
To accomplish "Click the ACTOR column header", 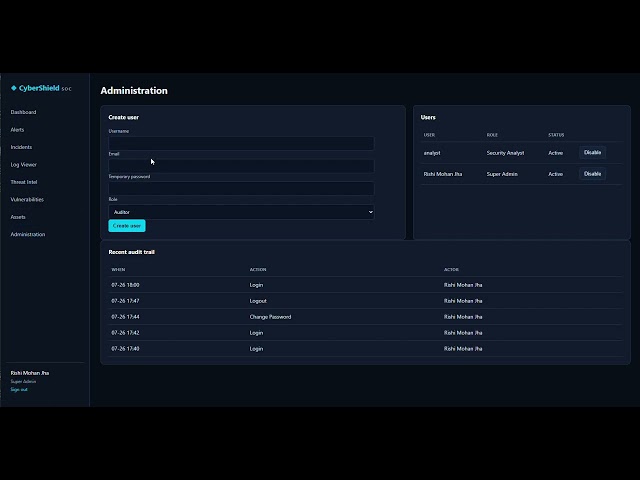I will [451, 270].
